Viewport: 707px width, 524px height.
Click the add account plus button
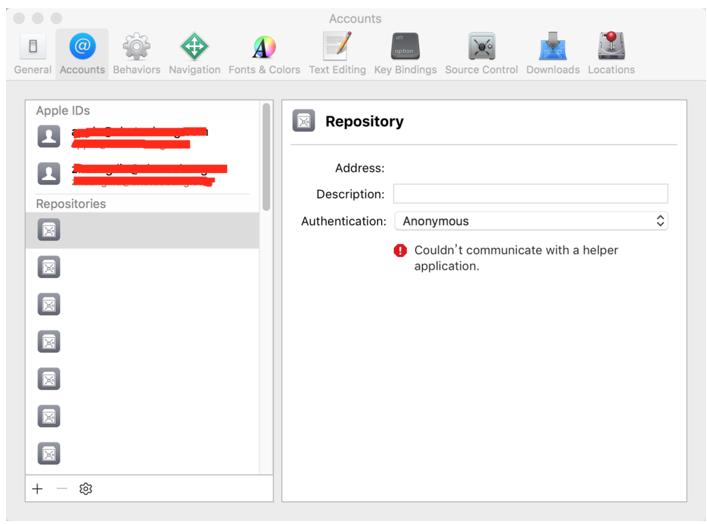tap(37, 489)
